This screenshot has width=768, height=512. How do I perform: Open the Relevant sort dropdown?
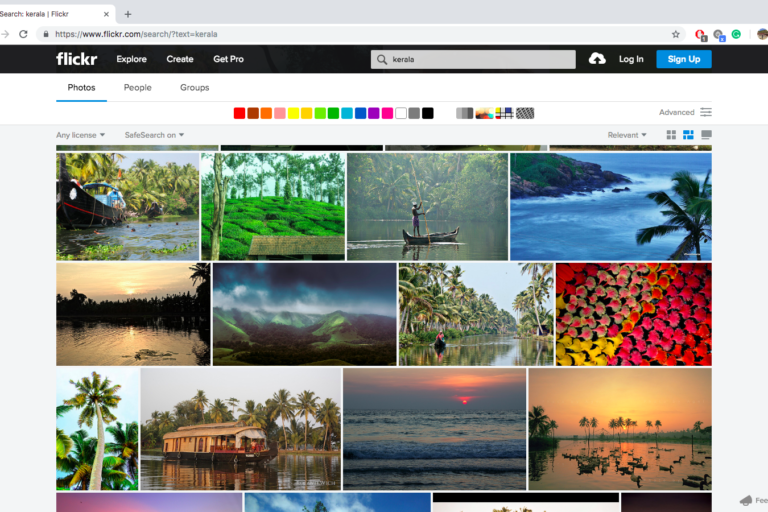[627, 135]
